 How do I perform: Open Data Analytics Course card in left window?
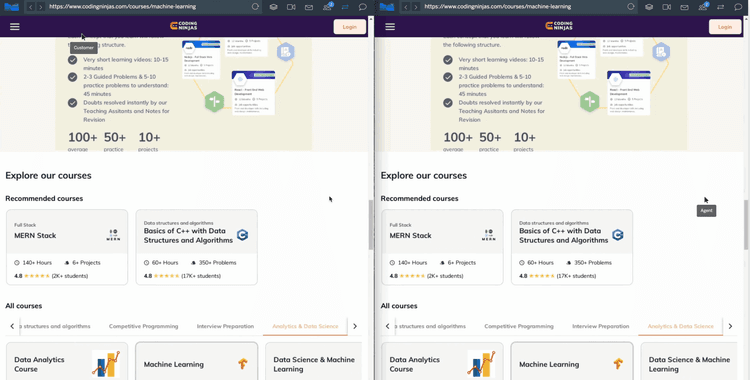pos(67,361)
